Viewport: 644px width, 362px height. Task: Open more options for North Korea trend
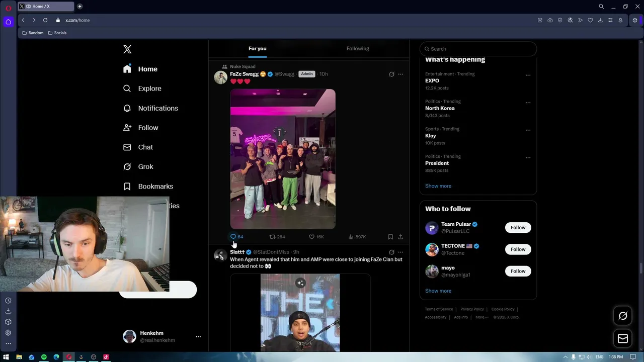coord(528,103)
